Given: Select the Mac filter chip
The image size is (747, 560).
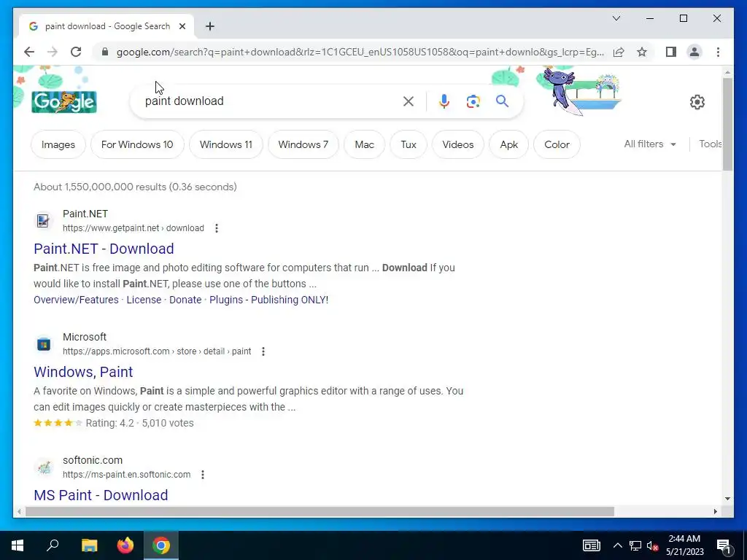Looking at the screenshot, I should pyautogui.click(x=365, y=144).
